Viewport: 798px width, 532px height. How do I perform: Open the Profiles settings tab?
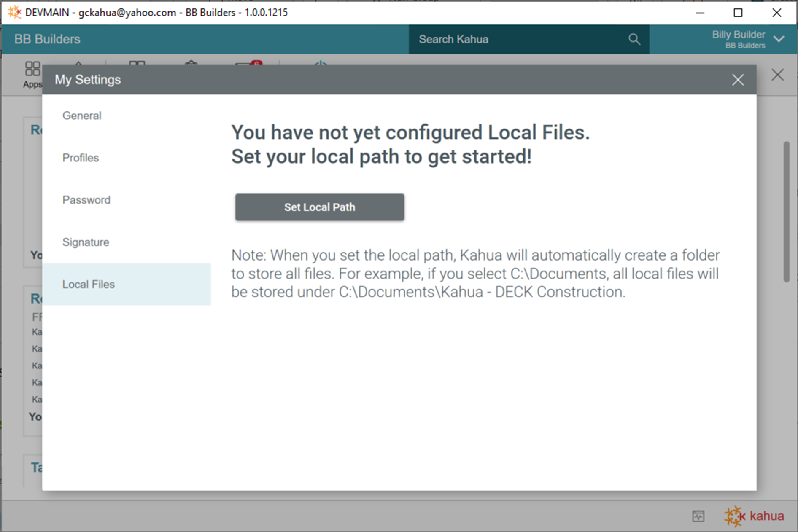point(81,158)
